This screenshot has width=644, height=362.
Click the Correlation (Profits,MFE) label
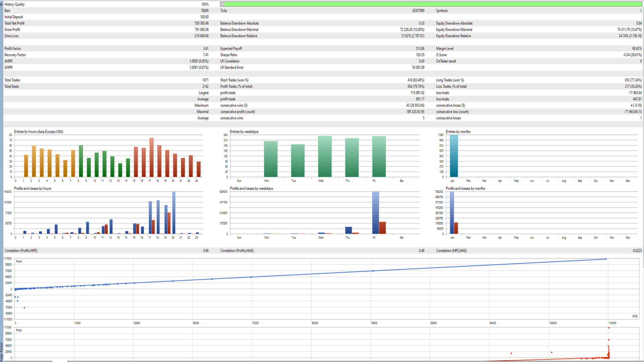click(21, 251)
